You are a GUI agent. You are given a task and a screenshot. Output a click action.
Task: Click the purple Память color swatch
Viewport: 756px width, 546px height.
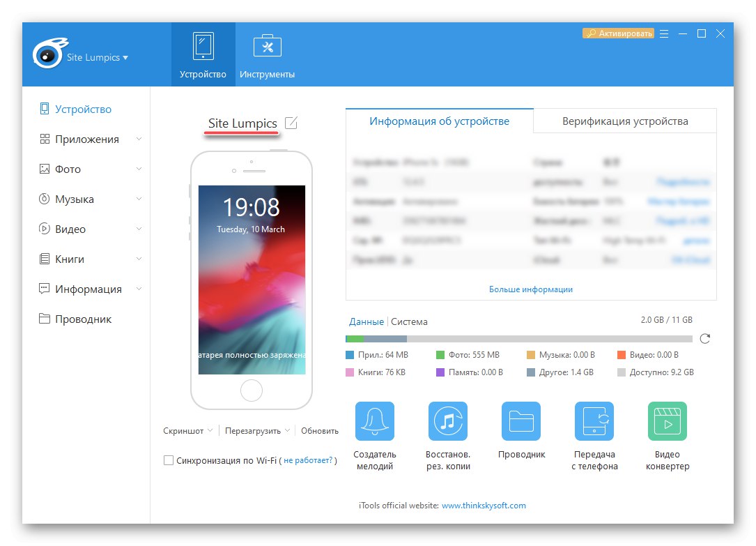pos(440,372)
